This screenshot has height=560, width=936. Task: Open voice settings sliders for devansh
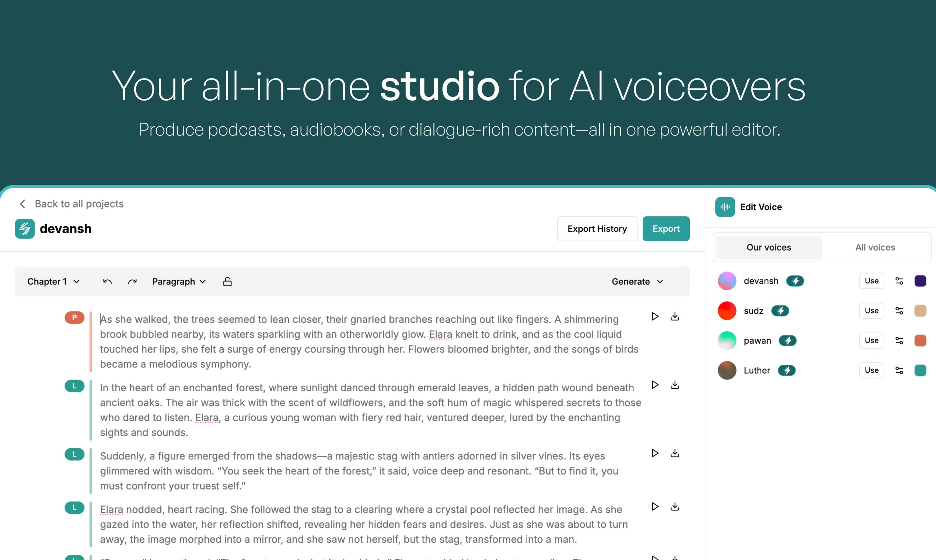[899, 281]
